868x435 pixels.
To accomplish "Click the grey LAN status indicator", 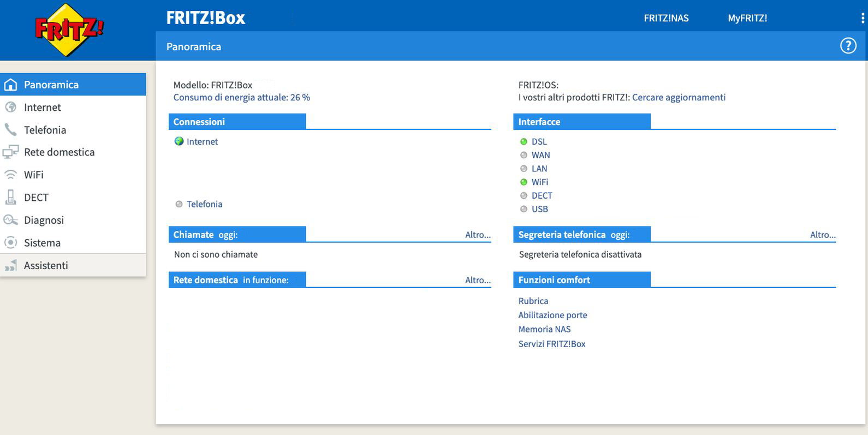I will [x=524, y=169].
